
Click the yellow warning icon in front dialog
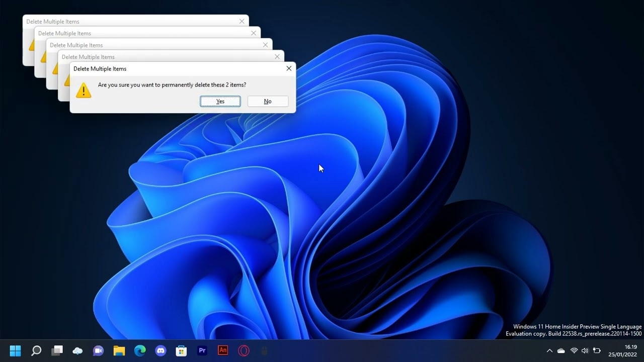(x=84, y=90)
